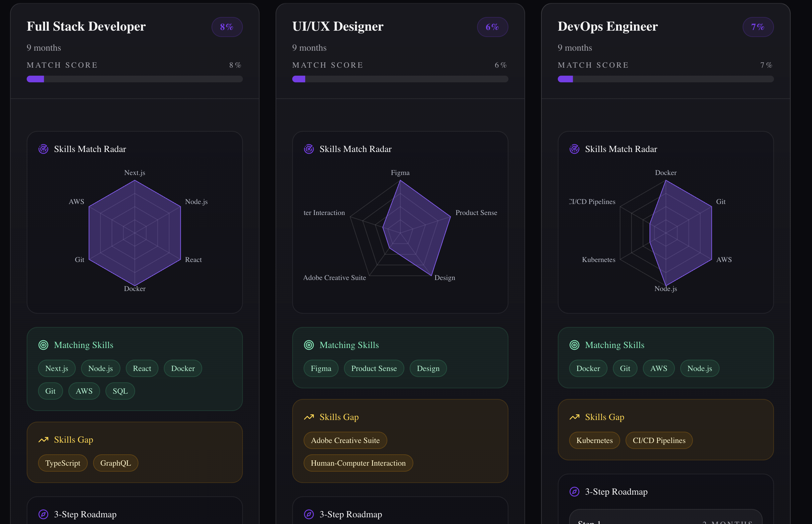Click the TypeScript skills gap chip

pyautogui.click(x=63, y=463)
